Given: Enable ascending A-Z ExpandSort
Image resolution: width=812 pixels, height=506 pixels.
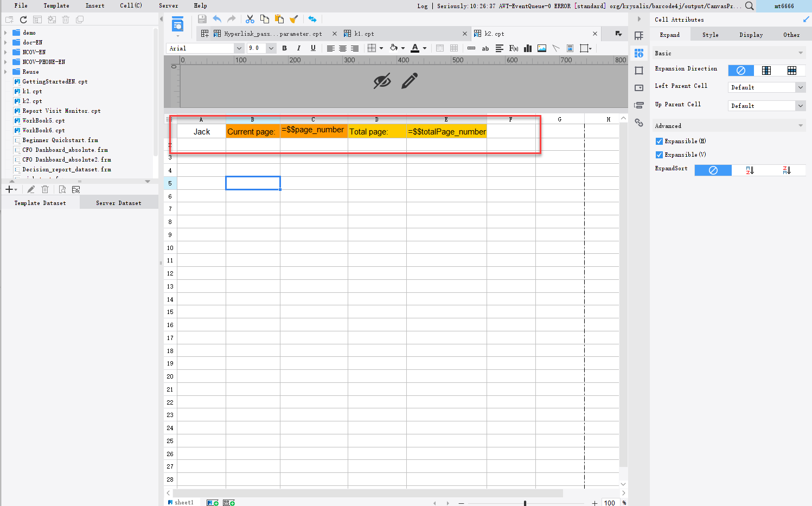Looking at the screenshot, I should pos(750,170).
